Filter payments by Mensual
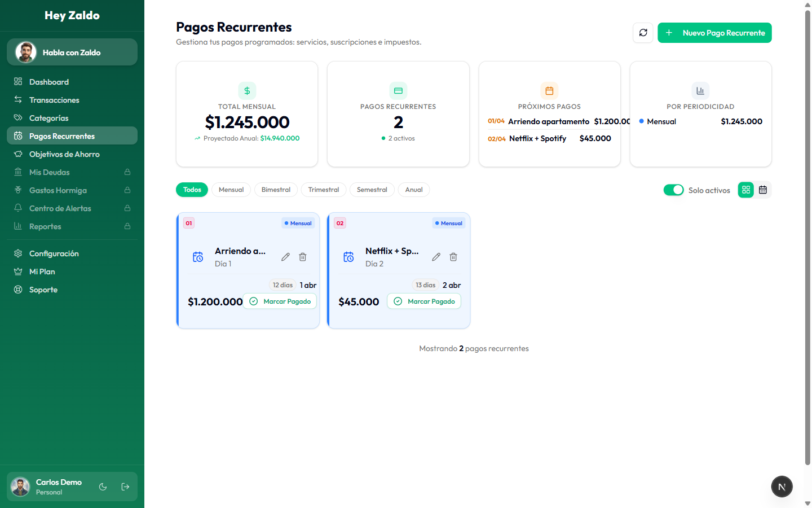 pos(231,190)
